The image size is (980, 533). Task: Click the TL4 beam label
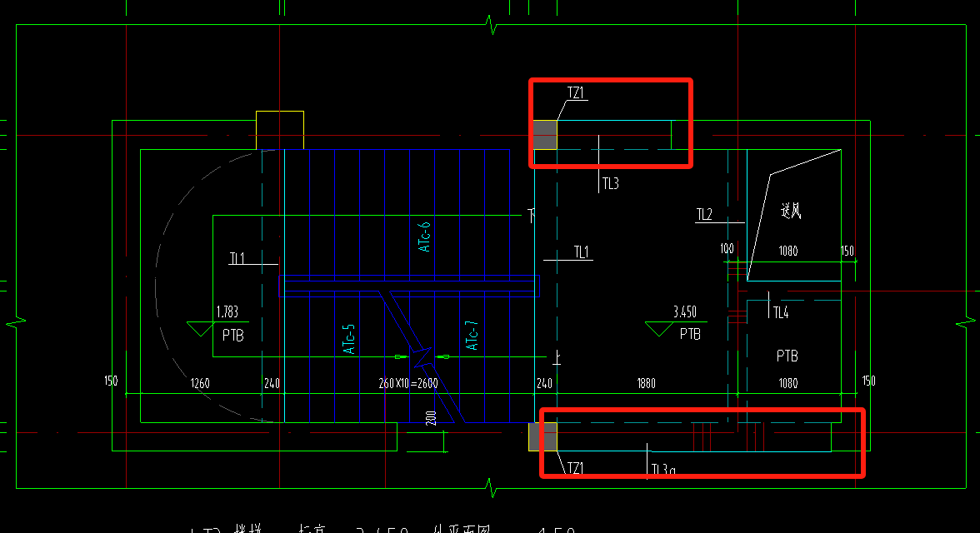(x=781, y=312)
